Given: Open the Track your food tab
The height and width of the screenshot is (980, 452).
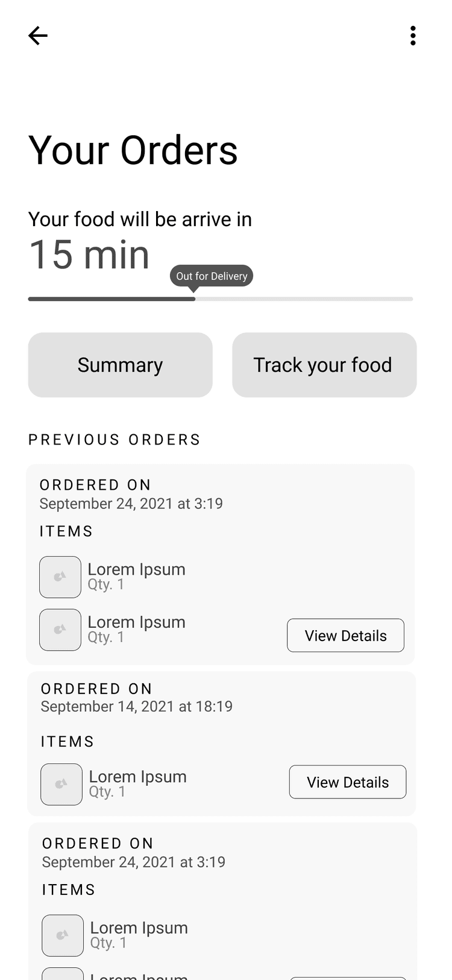Looking at the screenshot, I should point(324,365).
